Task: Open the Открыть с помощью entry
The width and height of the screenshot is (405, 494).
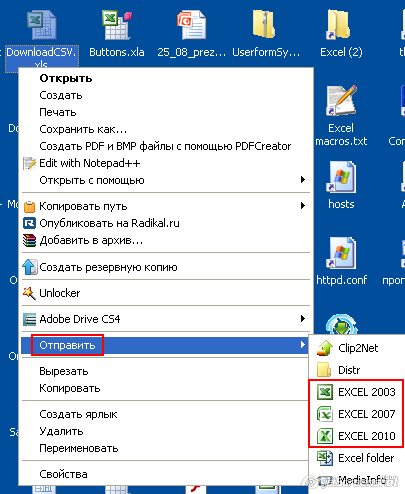Action: point(166,180)
